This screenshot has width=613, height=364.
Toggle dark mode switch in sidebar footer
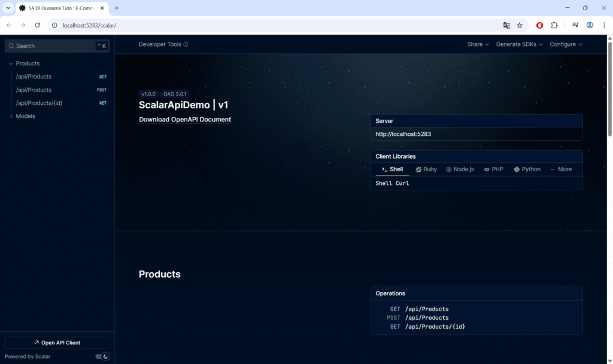point(102,356)
